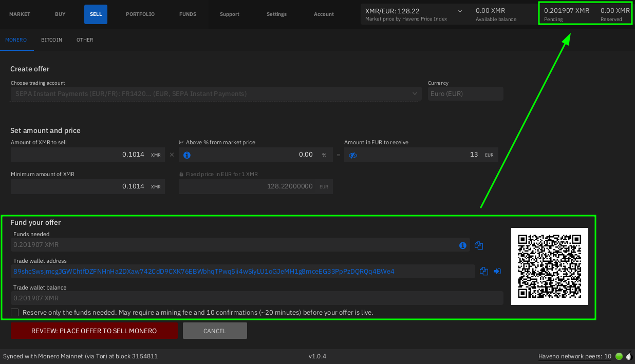Click the info icon in percentage field
635x364 pixels.
(x=187, y=155)
